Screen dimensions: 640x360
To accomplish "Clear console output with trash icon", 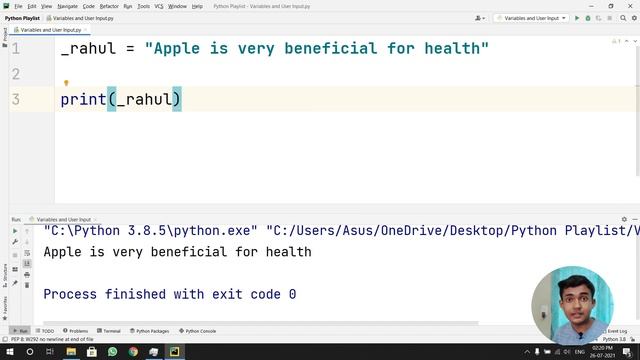I will tap(27, 285).
